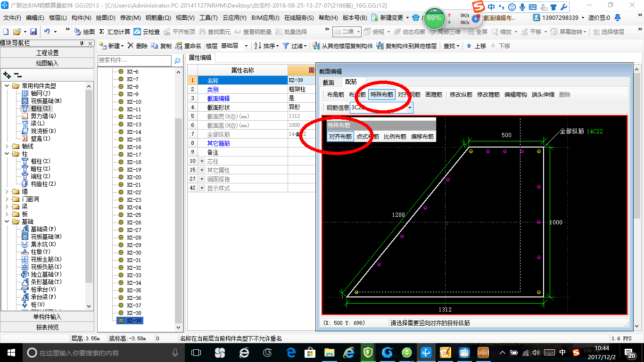Click the collapse-all minus icon in navigator
This screenshot has height=362, width=644.
[18, 75]
